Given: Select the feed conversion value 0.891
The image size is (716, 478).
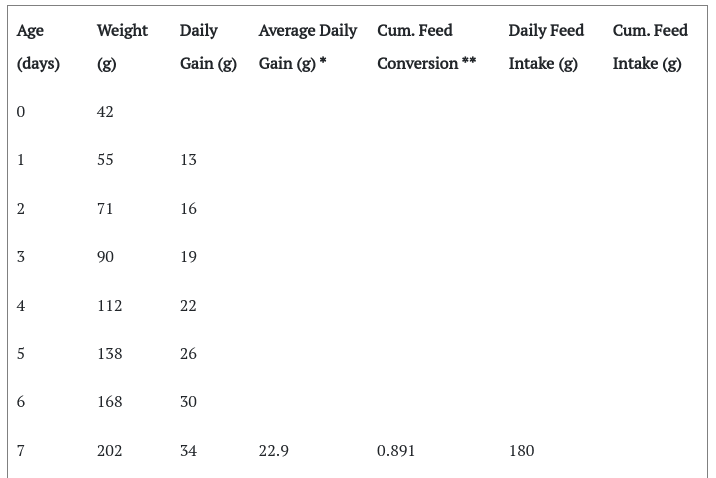Looking at the screenshot, I should tap(396, 451).
